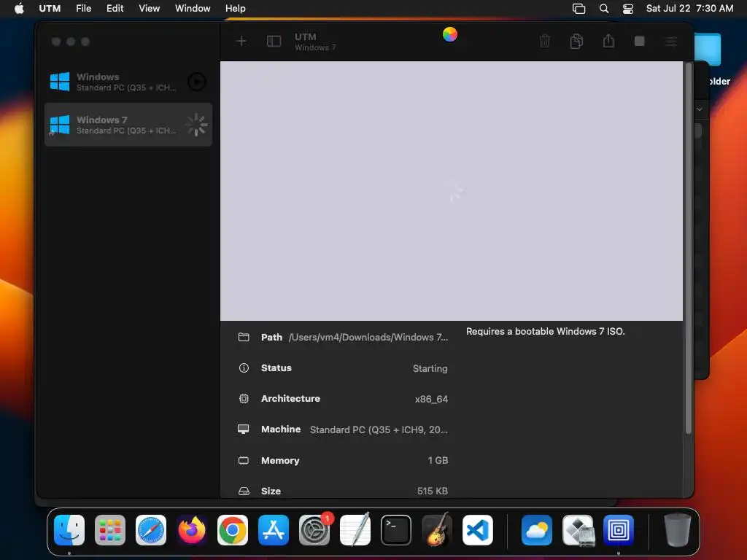Launch Firefox from the Dock

[192, 529]
